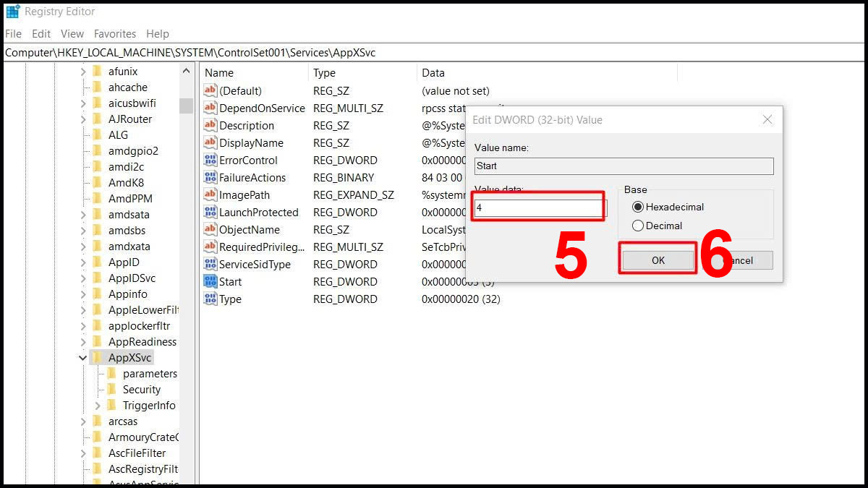Viewport: 868px width, 488px height.
Task: Close the Edit DWORD dialog
Action: [x=767, y=120]
